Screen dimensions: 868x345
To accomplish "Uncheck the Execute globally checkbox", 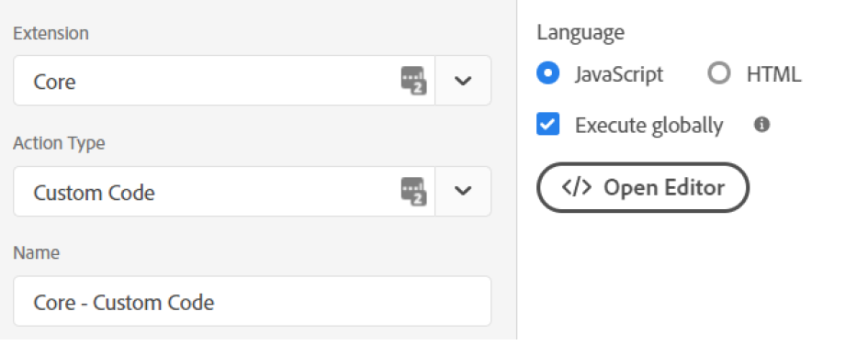I will coord(548,125).
